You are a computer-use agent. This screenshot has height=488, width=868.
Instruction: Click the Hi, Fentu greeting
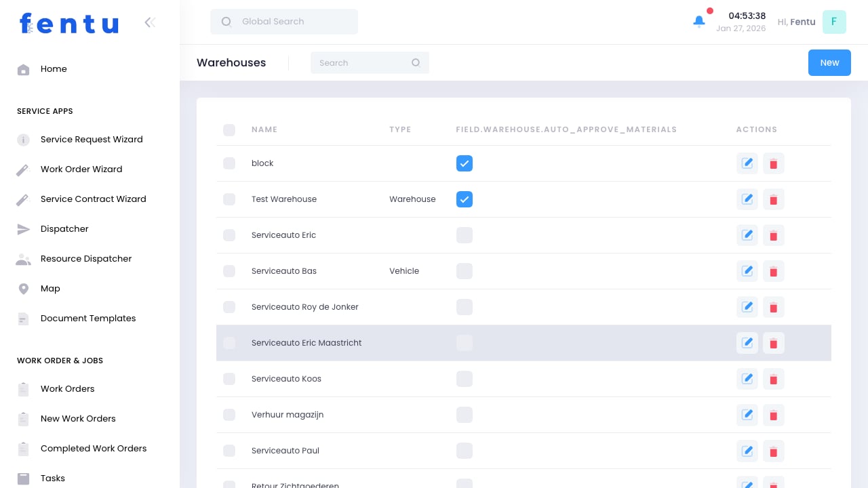797,22
